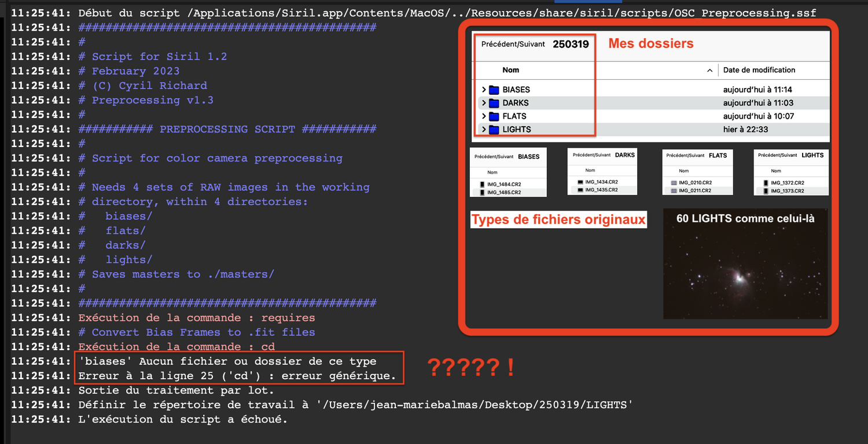This screenshot has height=444, width=868.
Task: Click the 'Début du script' log line
Action: pos(447,13)
